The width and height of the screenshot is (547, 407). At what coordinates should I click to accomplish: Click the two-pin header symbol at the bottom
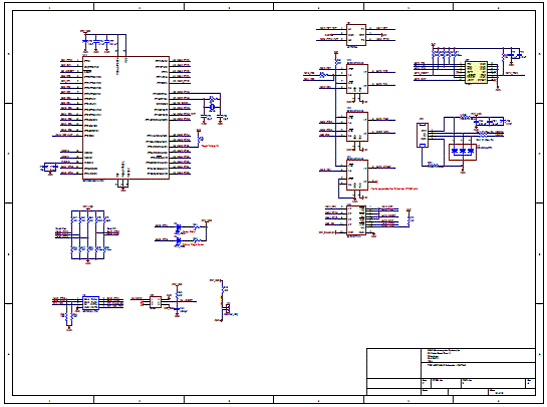click(x=227, y=309)
